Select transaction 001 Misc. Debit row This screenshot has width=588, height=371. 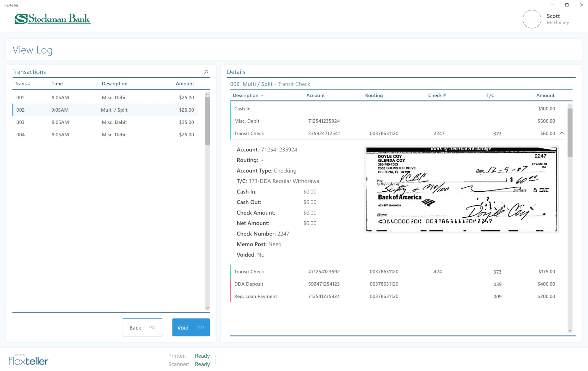coord(106,98)
